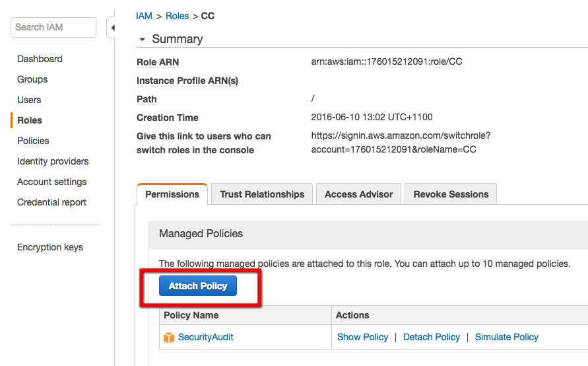Switch to the Access Advisor tab

coord(358,194)
